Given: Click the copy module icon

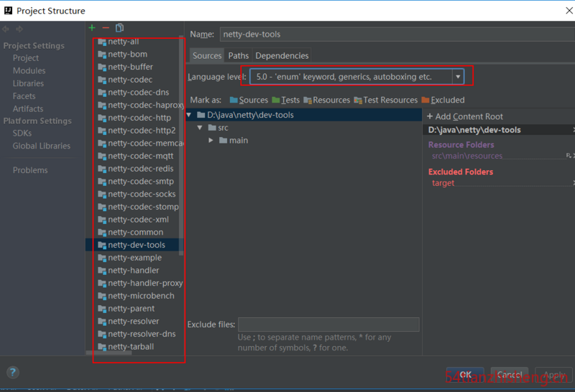Looking at the screenshot, I should (119, 28).
